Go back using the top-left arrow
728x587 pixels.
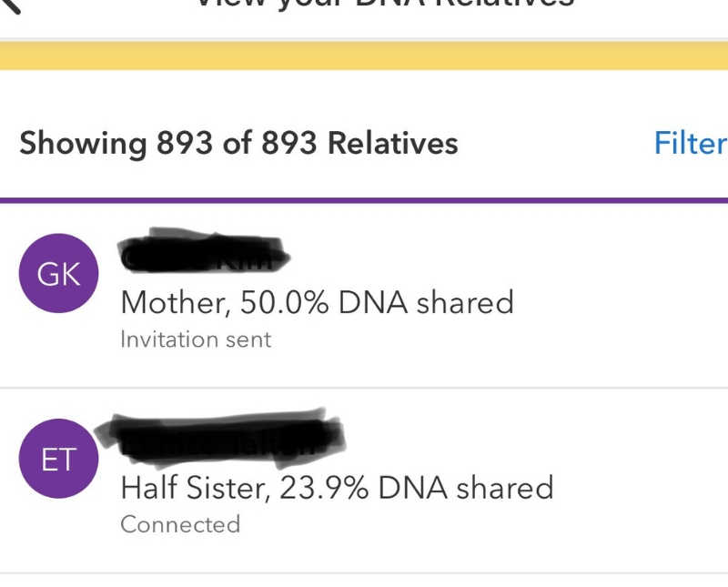8,5
